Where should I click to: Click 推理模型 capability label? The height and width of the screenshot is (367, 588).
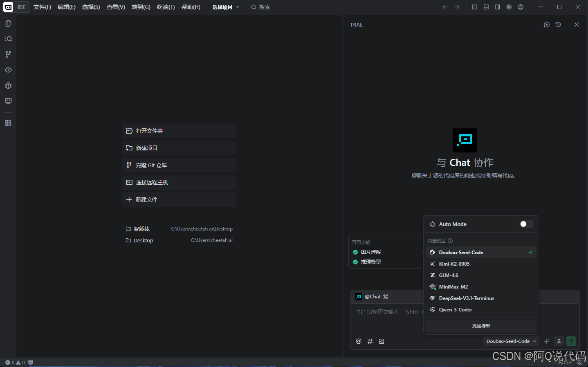370,262
